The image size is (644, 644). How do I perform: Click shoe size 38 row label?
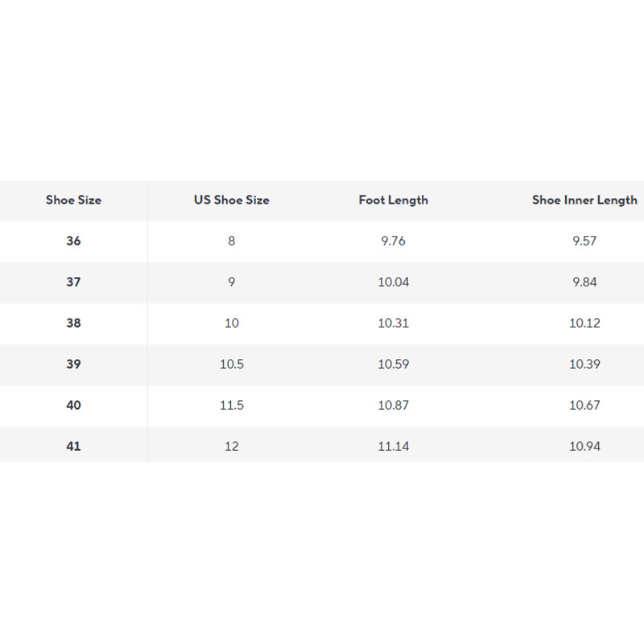(x=73, y=323)
